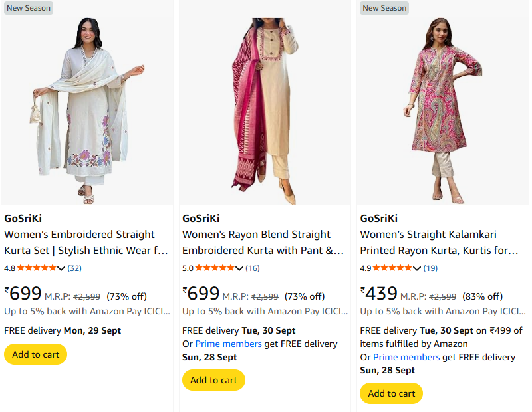The height and width of the screenshot is (412, 532).
Task: Add the ₹699 Embroidered Kurta Set to cart
Action: click(x=35, y=354)
